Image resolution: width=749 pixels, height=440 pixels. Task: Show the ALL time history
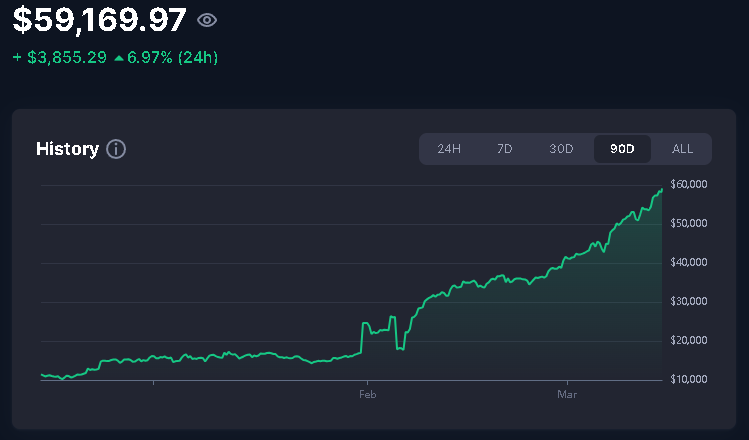pos(682,149)
